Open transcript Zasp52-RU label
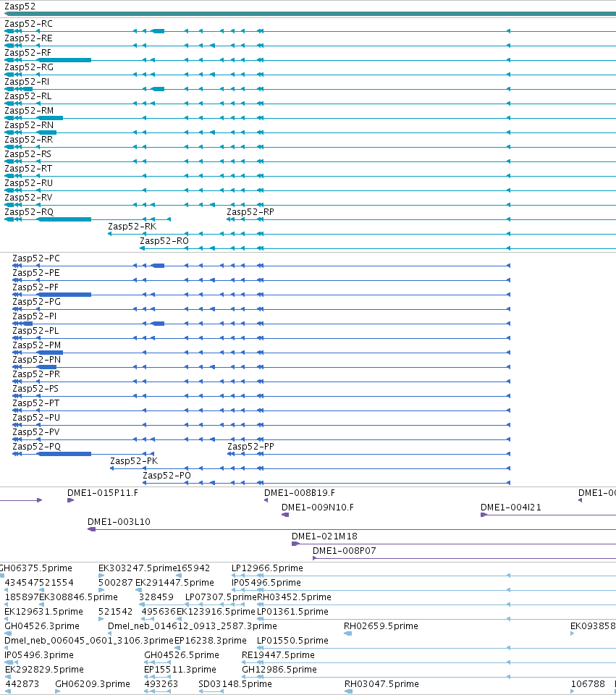616x695 pixels. coord(29,183)
